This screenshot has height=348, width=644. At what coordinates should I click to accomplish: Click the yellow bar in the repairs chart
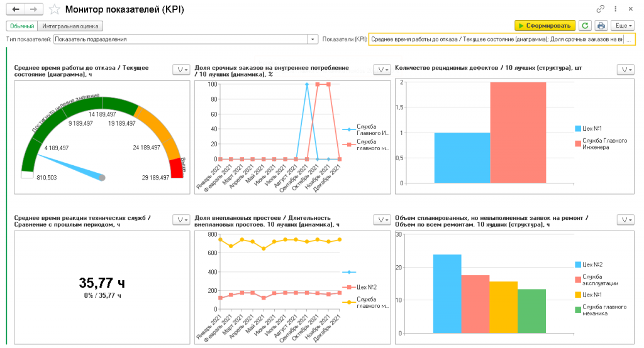coord(504,307)
